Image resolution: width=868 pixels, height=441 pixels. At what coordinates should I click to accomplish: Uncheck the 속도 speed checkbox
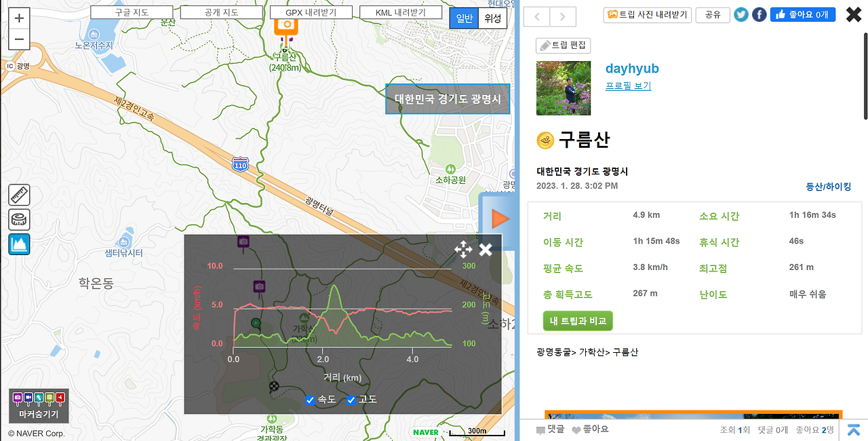[x=310, y=400]
